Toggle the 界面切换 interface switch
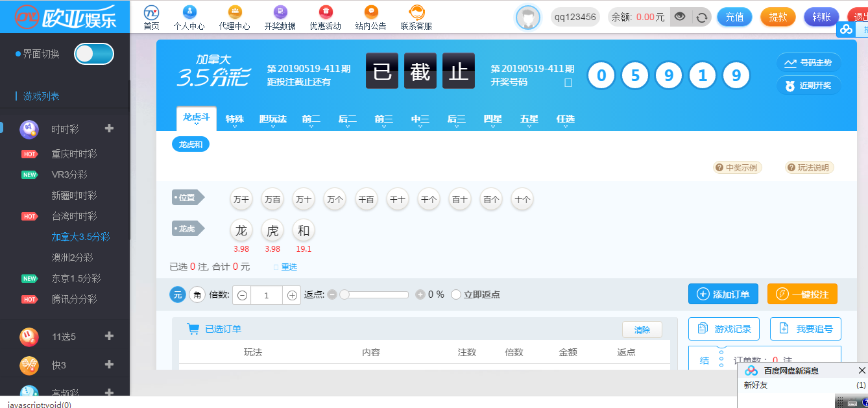This screenshot has width=868, height=408. click(x=94, y=54)
